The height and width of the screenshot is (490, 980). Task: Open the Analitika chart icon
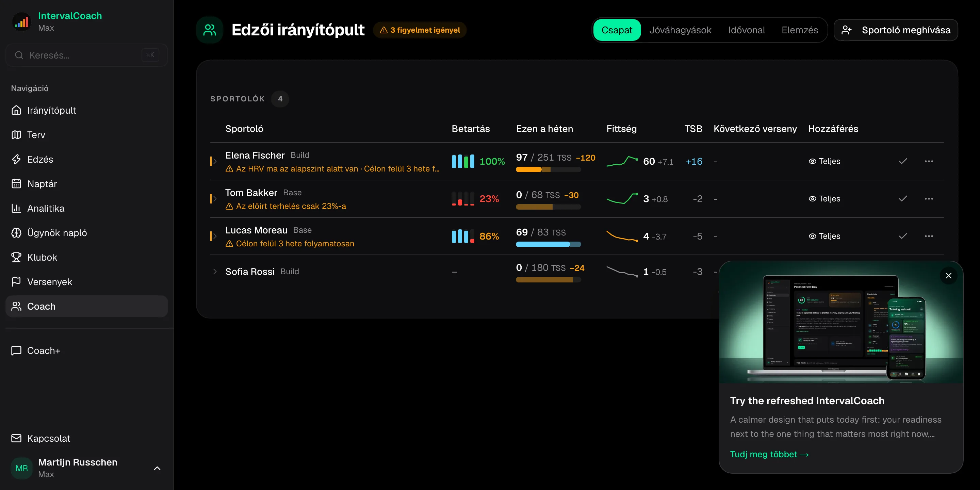(16, 208)
